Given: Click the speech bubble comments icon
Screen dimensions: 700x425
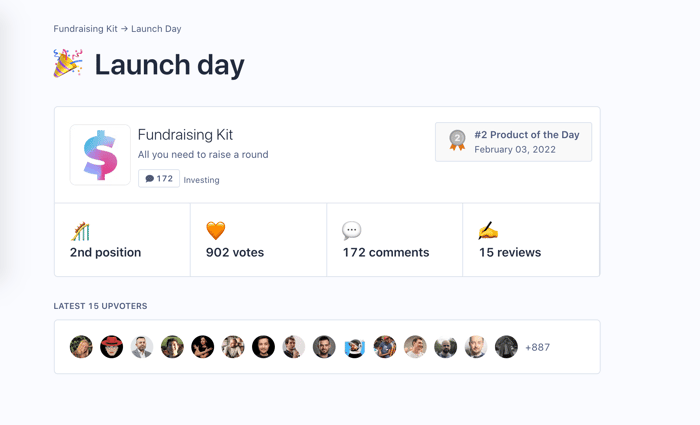Looking at the screenshot, I should point(351,231).
